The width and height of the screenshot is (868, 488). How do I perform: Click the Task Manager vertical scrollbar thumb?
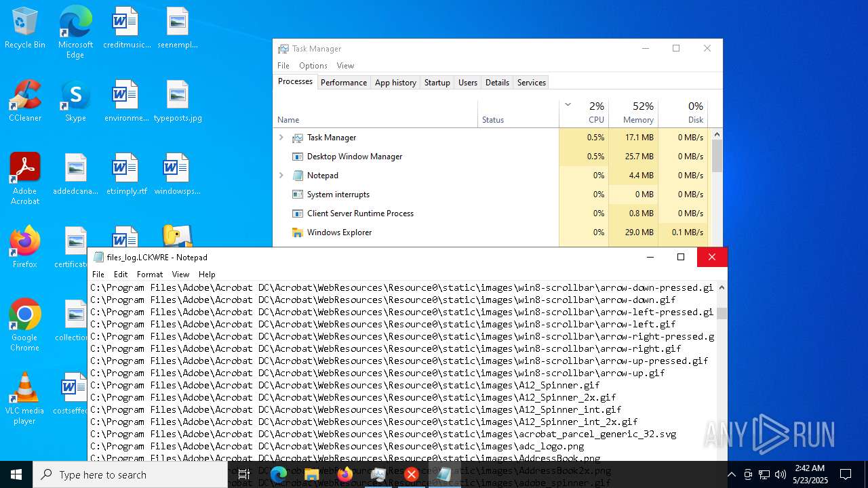[x=717, y=157]
